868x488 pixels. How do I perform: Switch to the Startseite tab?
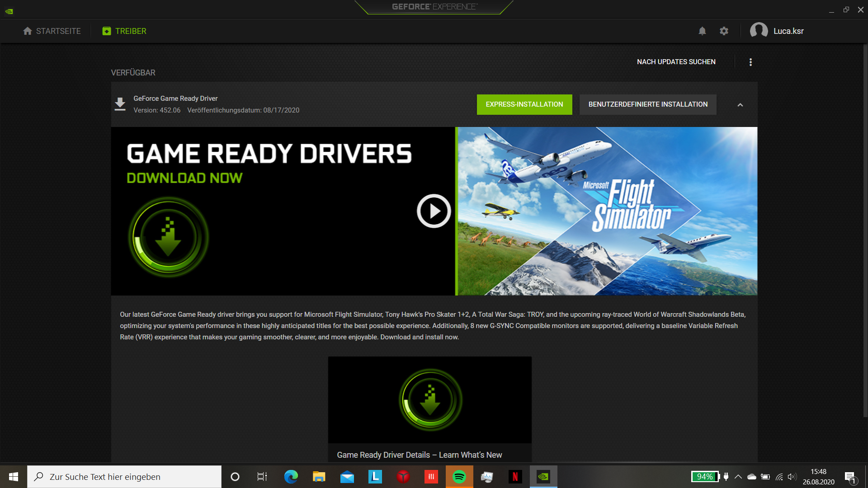(52, 31)
